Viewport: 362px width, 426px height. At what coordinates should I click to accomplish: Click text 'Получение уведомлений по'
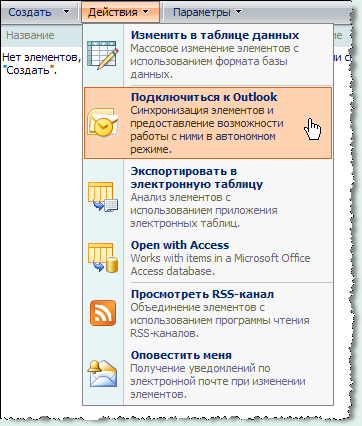pos(200,368)
